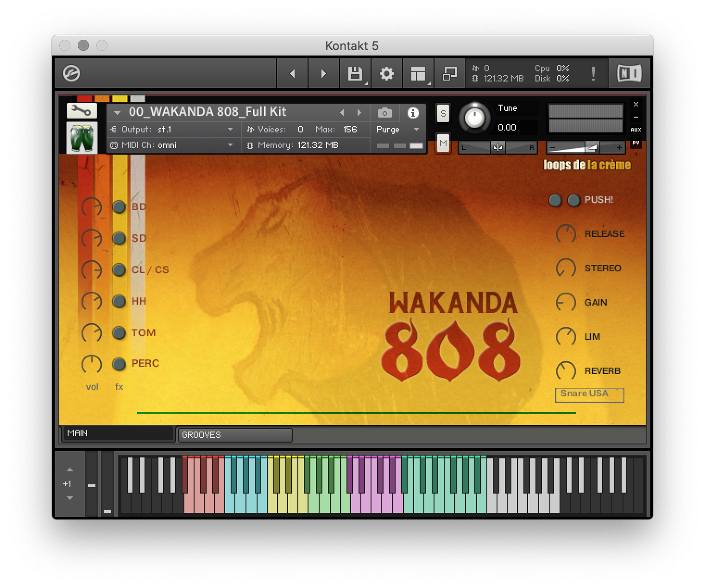Open the snapshot camera icon
Viewport: 705px width, 588px height.
[384, 112]
